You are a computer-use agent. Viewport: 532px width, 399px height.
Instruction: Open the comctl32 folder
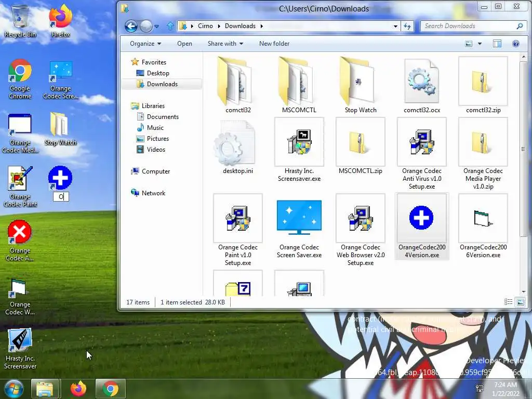tap(237, 85)
